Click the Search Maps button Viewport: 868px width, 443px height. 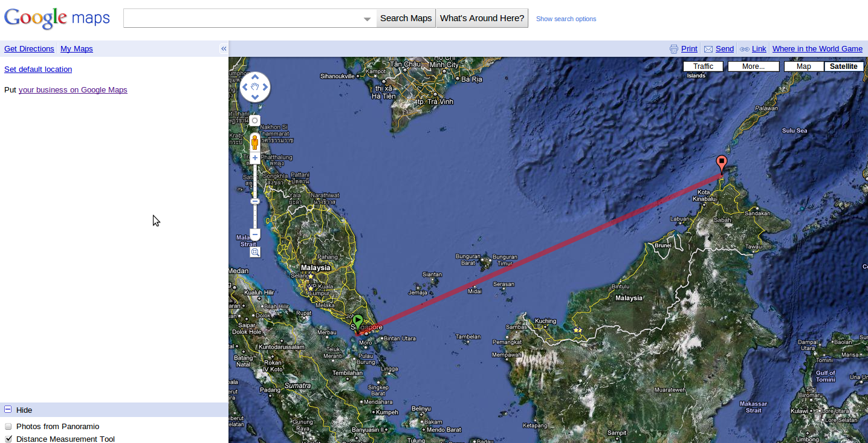[x=406, y=18]
